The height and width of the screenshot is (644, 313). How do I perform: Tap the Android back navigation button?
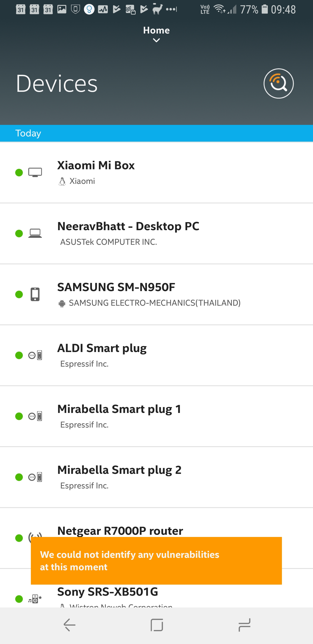tap(69, 625)
